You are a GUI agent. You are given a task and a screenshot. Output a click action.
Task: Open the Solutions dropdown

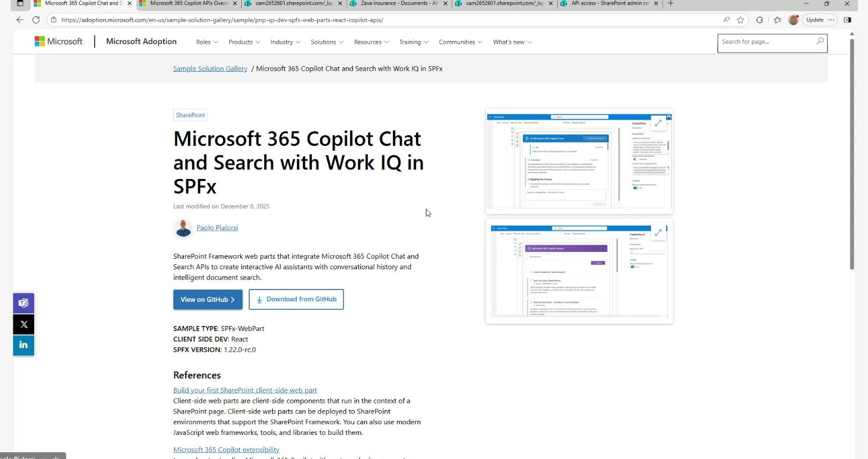click(327, 42)
